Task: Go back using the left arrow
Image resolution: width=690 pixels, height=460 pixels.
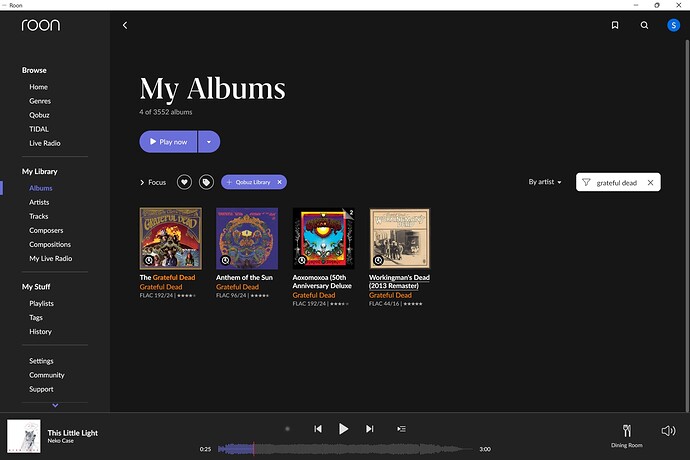Action: click(x=125, y=26)
